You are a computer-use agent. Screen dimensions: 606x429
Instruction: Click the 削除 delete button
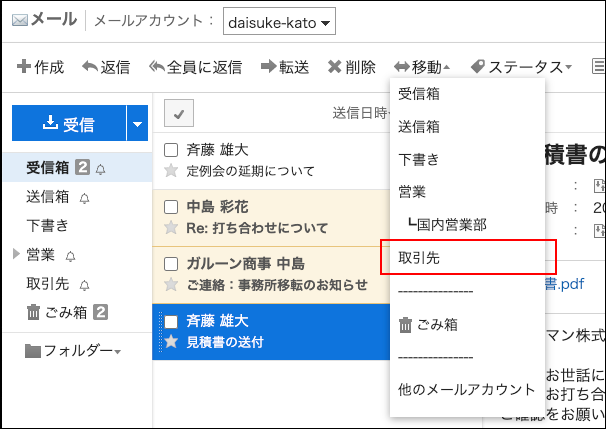(x=351, y=67)
